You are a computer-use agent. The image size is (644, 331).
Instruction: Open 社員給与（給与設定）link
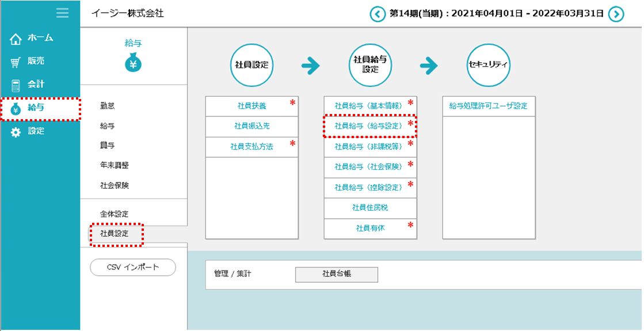coord(369,125)
